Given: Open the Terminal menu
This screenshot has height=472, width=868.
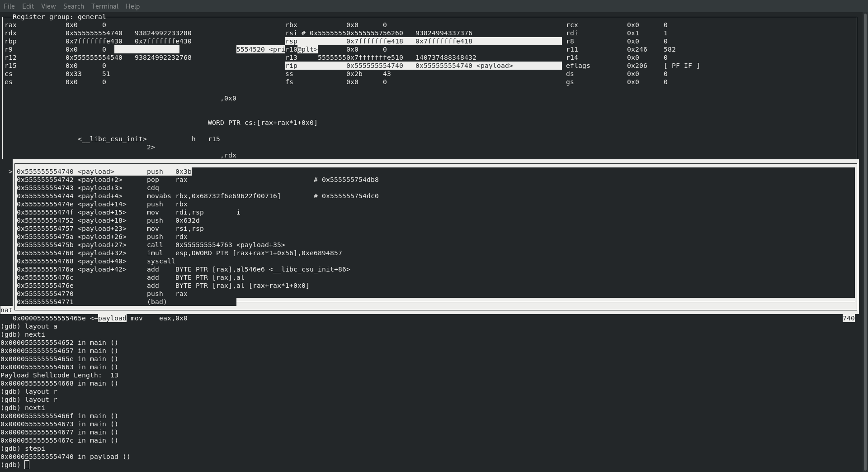Looking at the screenshot, I should click(x=105, y=6).
